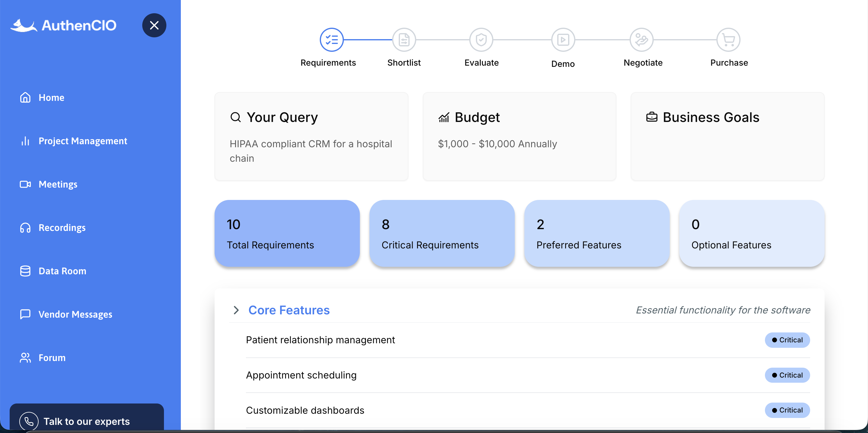This screenshot has height=433, width=868.
Task: Click the Core Features heading link
Action: (289, 310)
